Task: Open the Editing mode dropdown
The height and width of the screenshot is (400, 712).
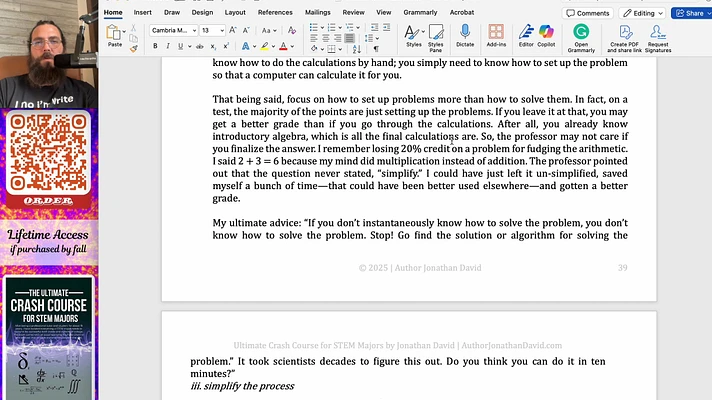Action: tap(643, 13)
